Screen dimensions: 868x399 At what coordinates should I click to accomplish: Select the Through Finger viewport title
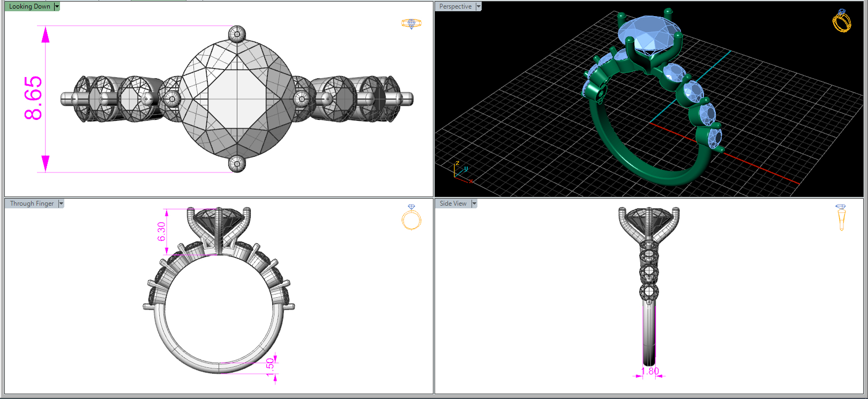32,204
